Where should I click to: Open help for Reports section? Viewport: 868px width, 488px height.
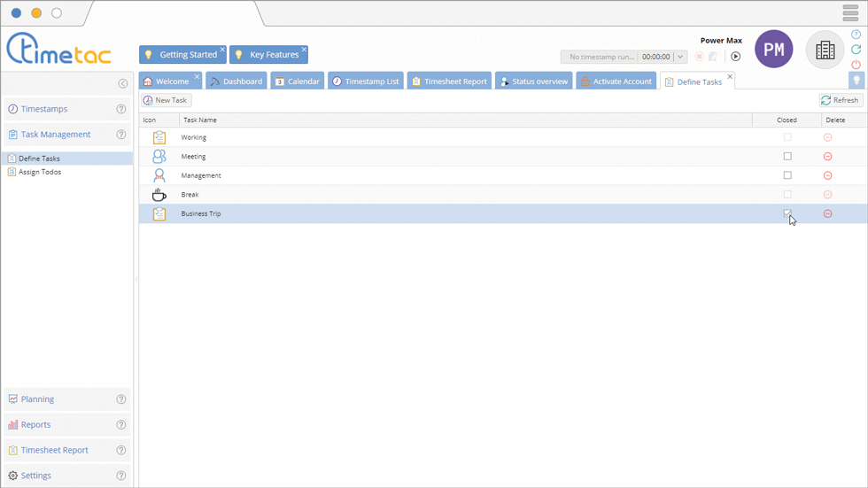click(x=120, y=425)
